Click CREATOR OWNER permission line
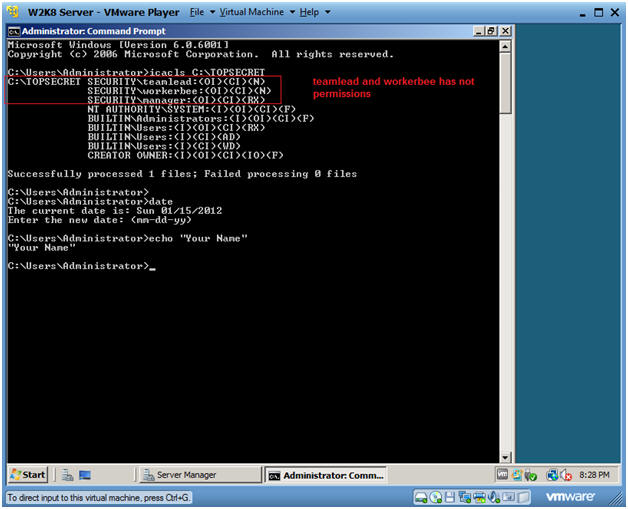 [185, 155]
